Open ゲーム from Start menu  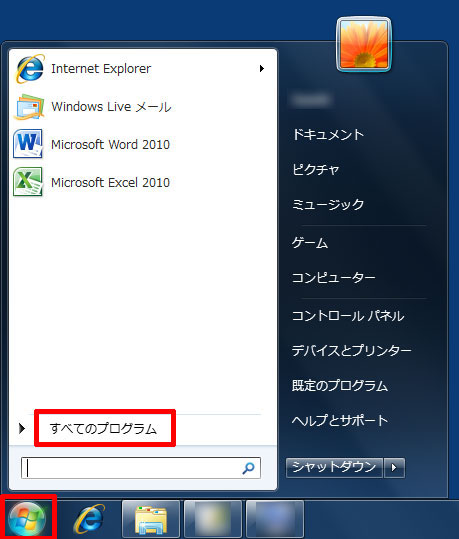310,243
